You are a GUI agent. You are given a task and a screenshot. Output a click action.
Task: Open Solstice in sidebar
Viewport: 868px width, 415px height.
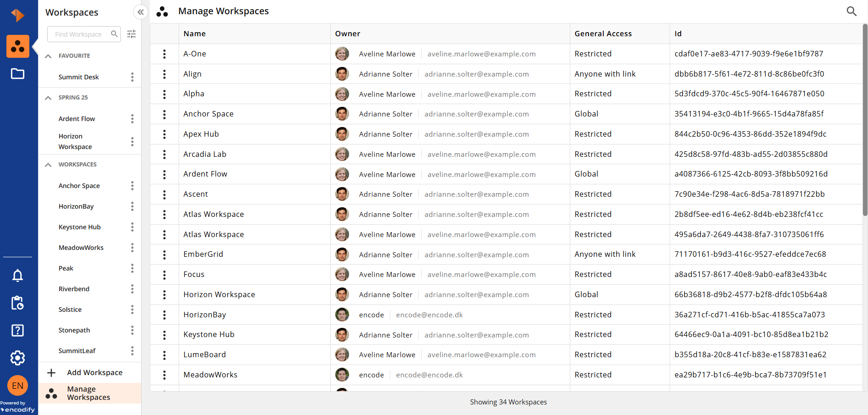[x=70, y=310]
